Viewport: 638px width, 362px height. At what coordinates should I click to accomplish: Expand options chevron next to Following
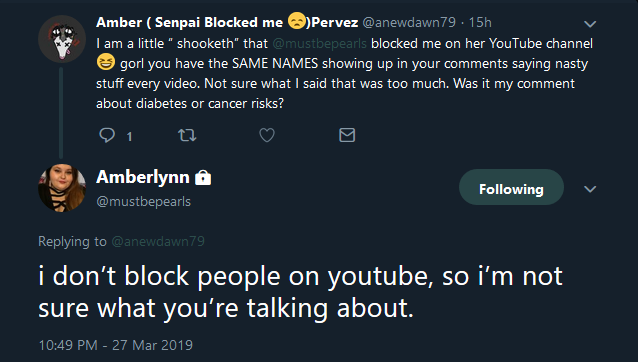click(x=590, y=189)
